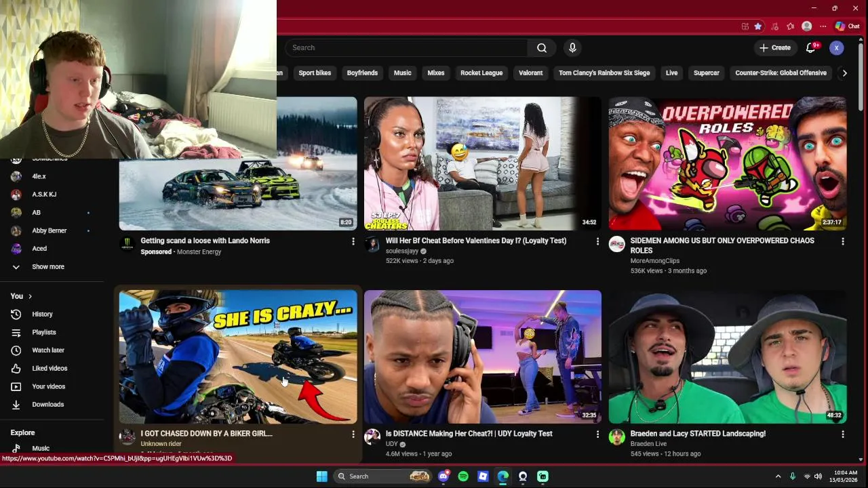868x488 pixels.
Task: Show hidden system tray icons
Action: [778, 476]
